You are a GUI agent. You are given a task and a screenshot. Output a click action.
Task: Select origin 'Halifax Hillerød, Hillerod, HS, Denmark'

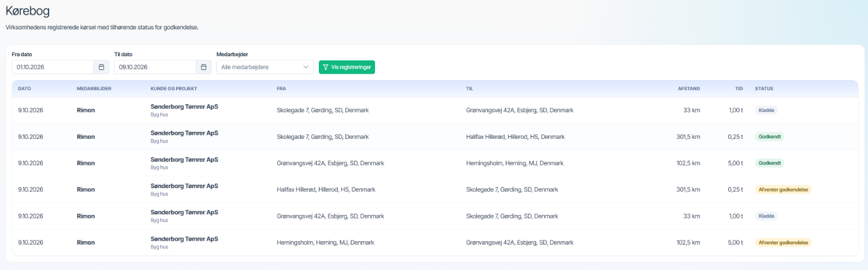point(326,189)
